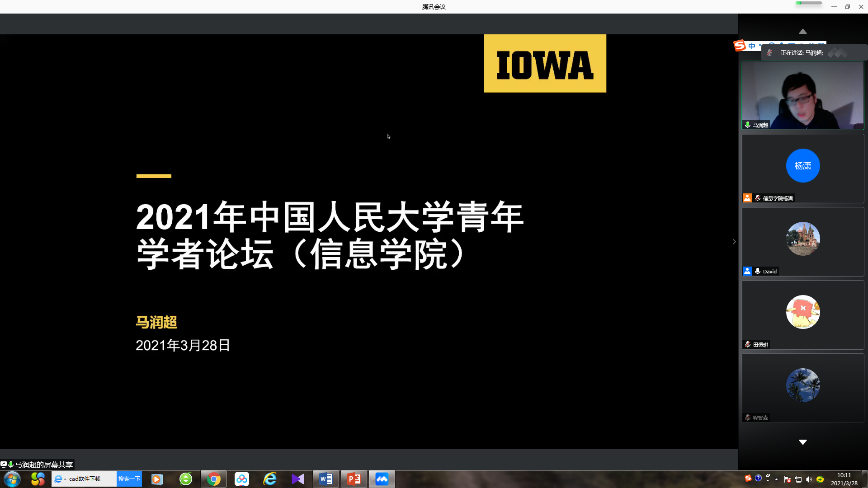Open Tencent Meeting taskbar icon
This screenshot has height=488, width=868.
(x=382, y=479)
